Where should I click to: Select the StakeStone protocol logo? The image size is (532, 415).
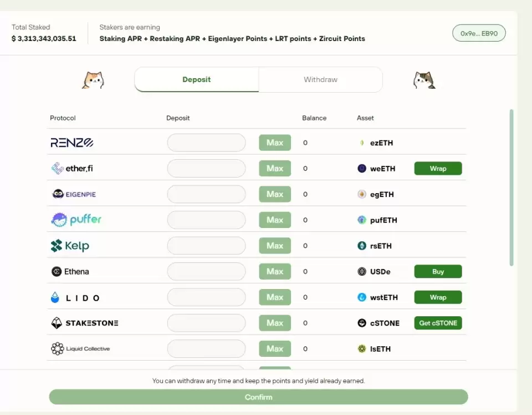click(84, 322)
